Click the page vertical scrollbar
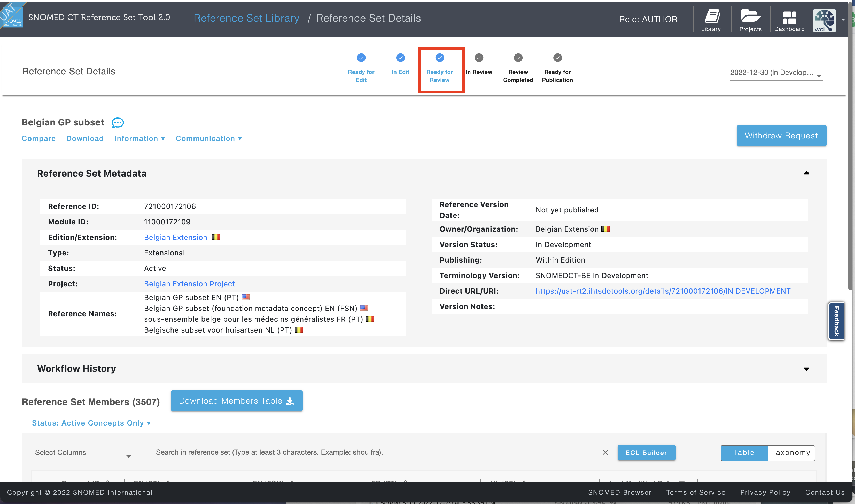 (x=850, y=146)
